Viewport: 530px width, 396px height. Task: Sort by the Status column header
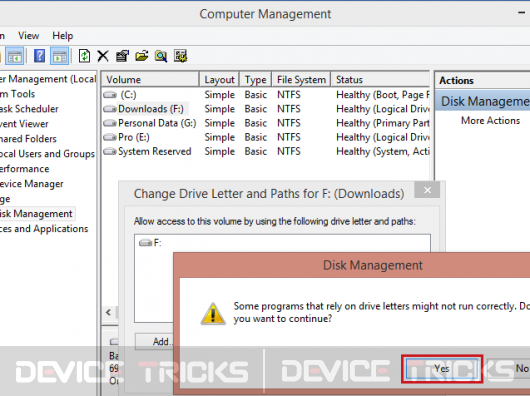(x=380, y=80)
